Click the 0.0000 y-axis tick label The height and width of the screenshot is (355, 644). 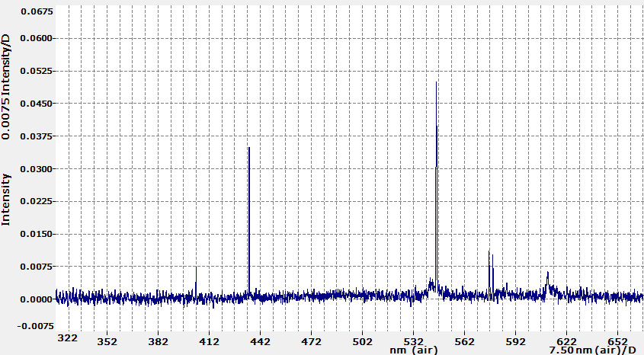tap(37, 299)
